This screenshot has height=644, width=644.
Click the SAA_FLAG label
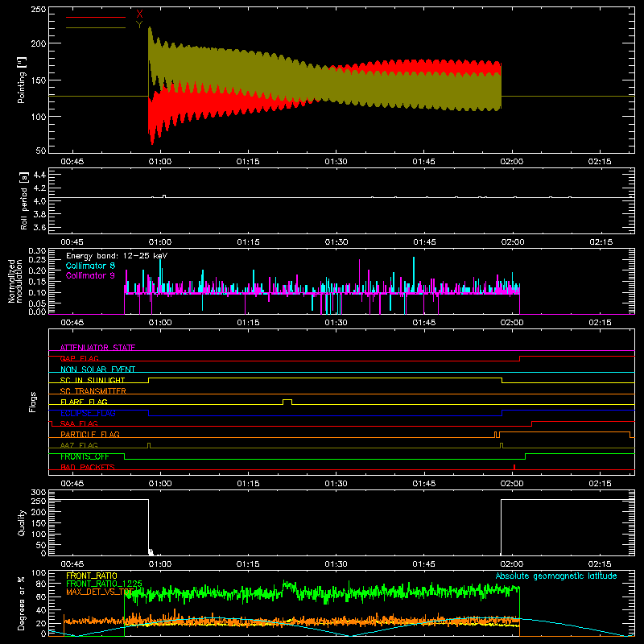[x=79, y=423]
